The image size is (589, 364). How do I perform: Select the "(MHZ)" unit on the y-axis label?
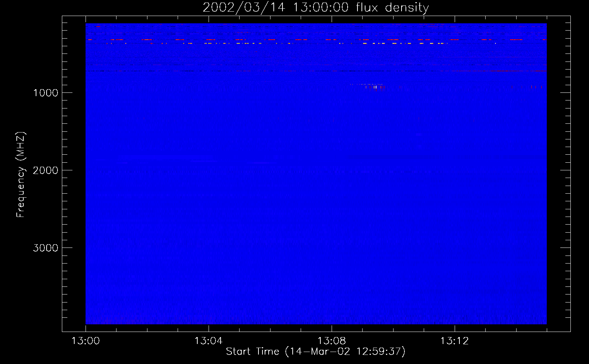(20, 146)
